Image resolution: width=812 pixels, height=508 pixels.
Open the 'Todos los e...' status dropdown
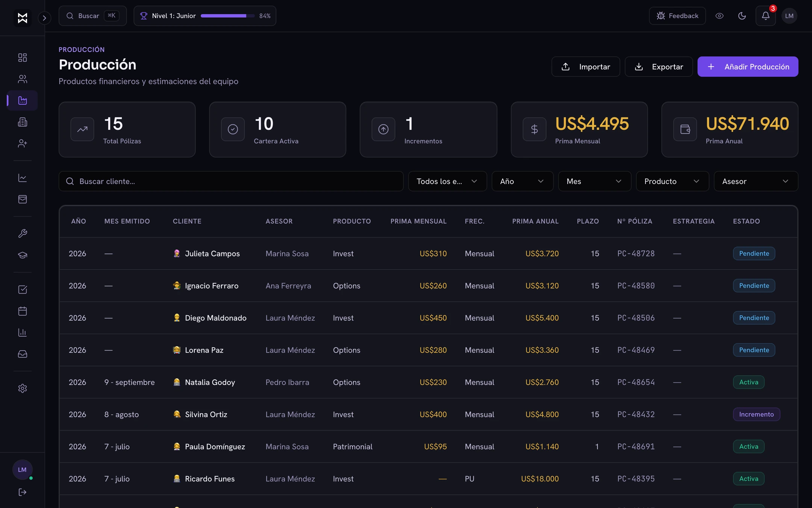pyautogui.click(x=447, y=181)
